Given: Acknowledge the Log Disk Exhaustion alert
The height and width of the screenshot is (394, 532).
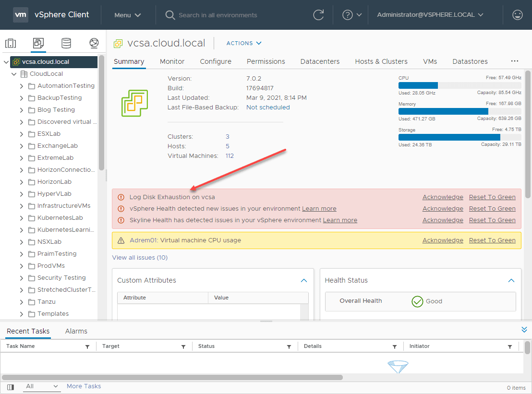Looking at the screenshot, I should (x=442, y=197).
